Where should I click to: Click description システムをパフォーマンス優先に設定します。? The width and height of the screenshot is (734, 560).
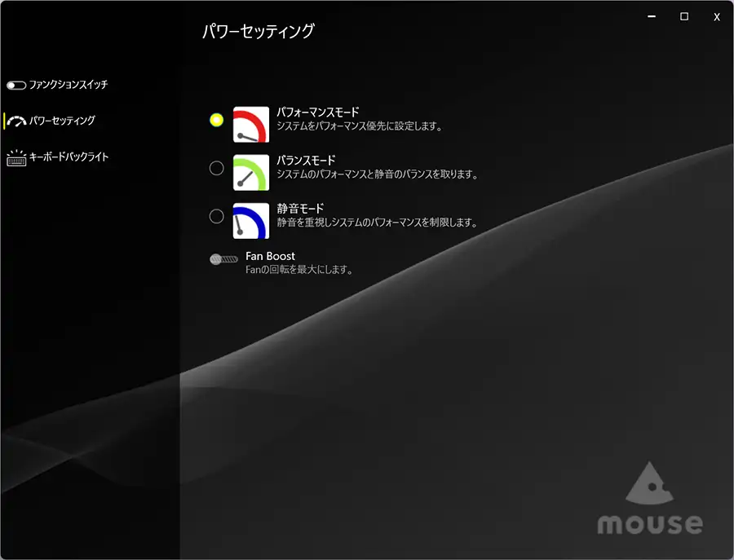[x=360, y=126]
